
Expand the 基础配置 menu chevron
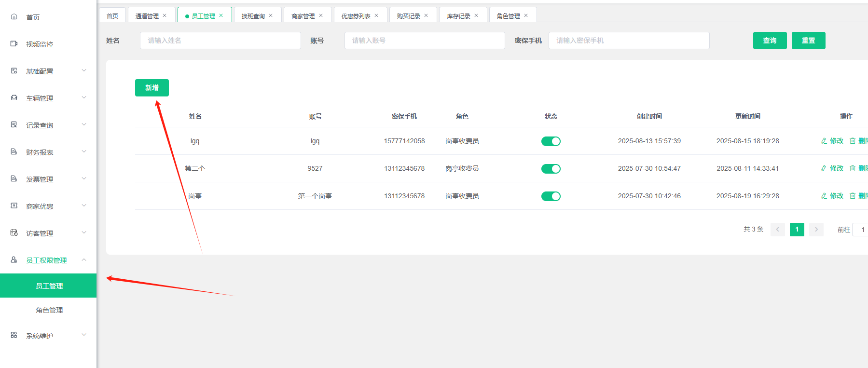coord(84,70)
